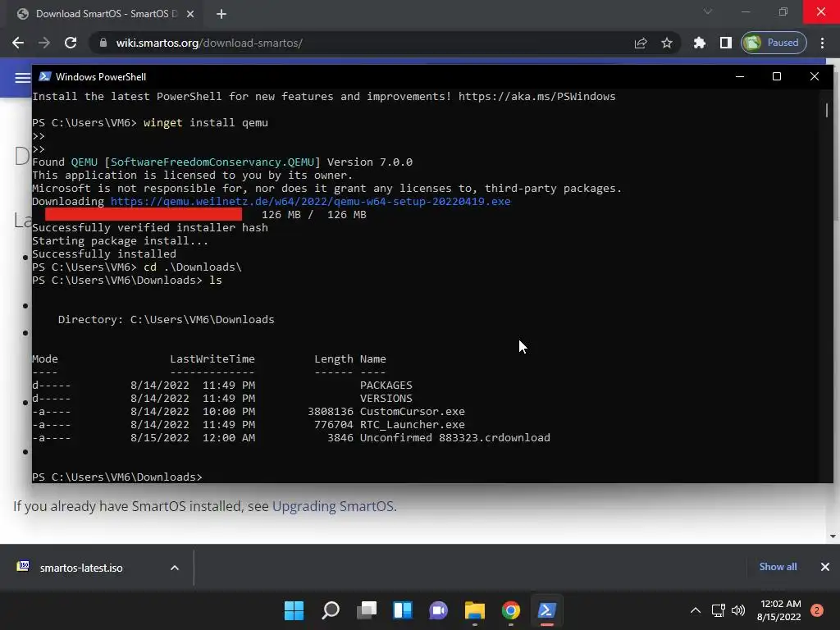Open smartos-latest.iso from download bar

tap(81, 568)
